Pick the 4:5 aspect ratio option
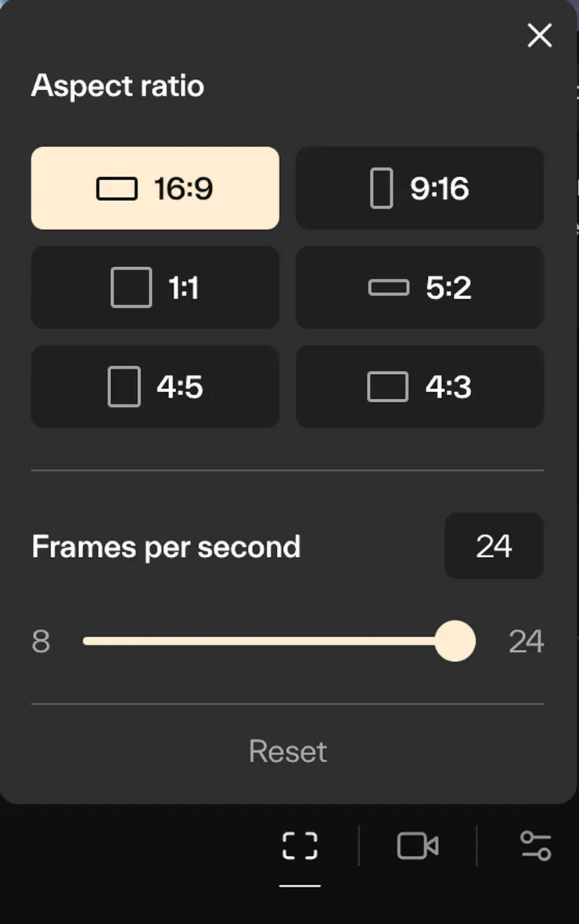The image size is (579, 924). point(155,387)
